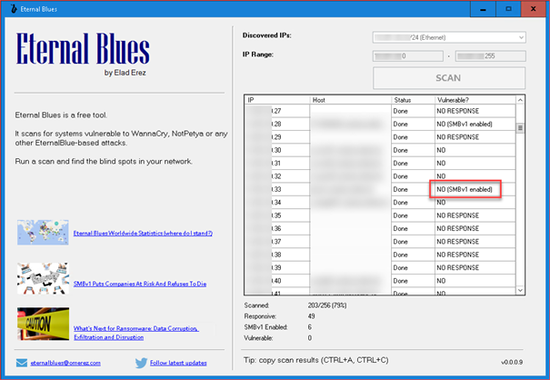Image resolution: width=550 pixels, height=380 pixels.
Task: Follow latest updates link
Action: (178, 363)
